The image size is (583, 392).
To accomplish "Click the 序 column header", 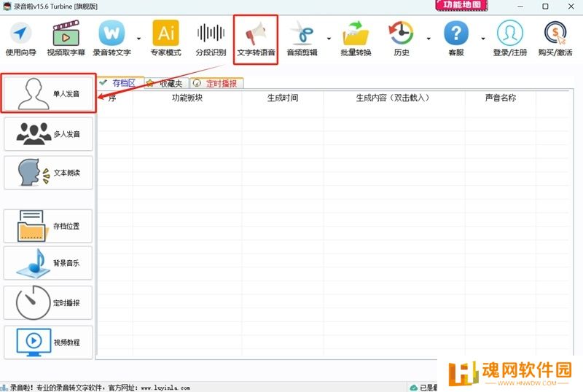I will pyautogui.click(x=112, y=98).
